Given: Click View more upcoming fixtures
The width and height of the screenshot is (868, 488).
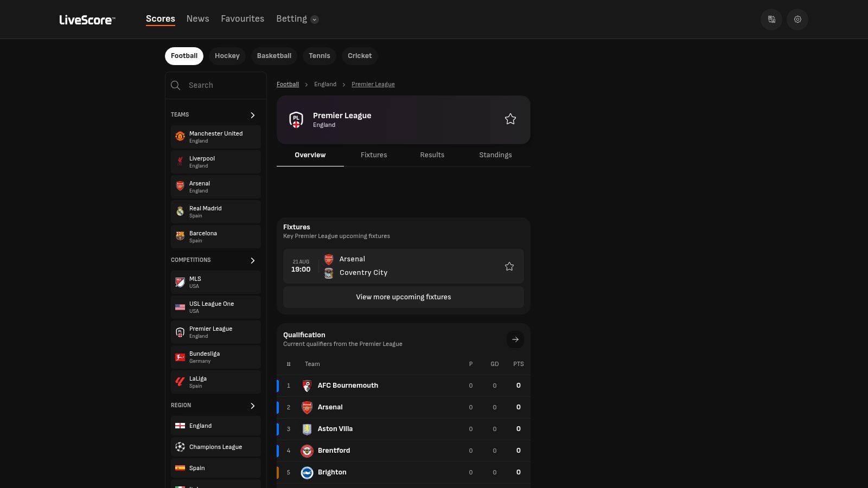Looking at the screenshot, I should click(x=404, y=297).
